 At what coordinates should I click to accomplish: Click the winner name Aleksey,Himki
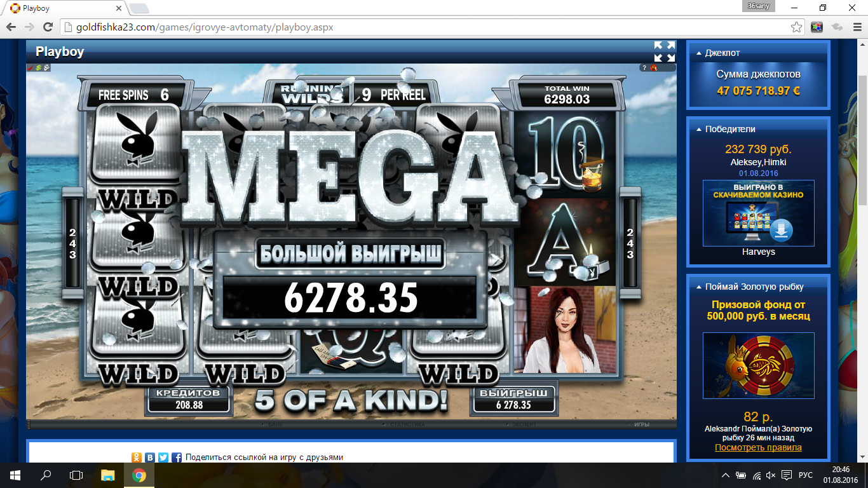click(758, 162)
